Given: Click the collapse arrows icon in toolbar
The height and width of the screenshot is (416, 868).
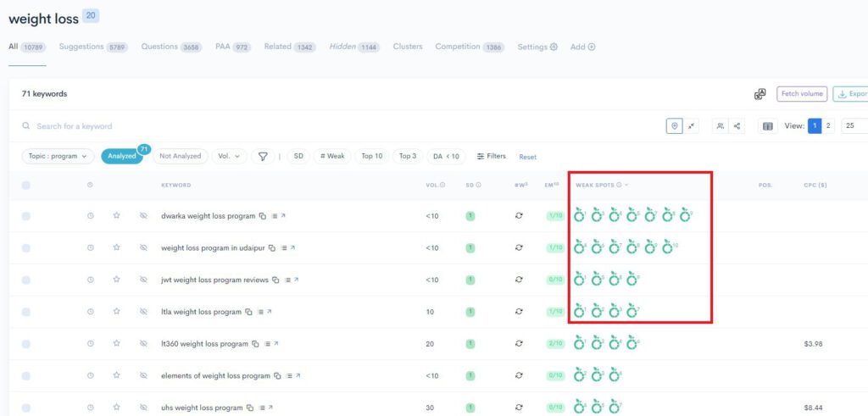Looking at the screenshot, I should pyautogui.click(x=691, y=126).
